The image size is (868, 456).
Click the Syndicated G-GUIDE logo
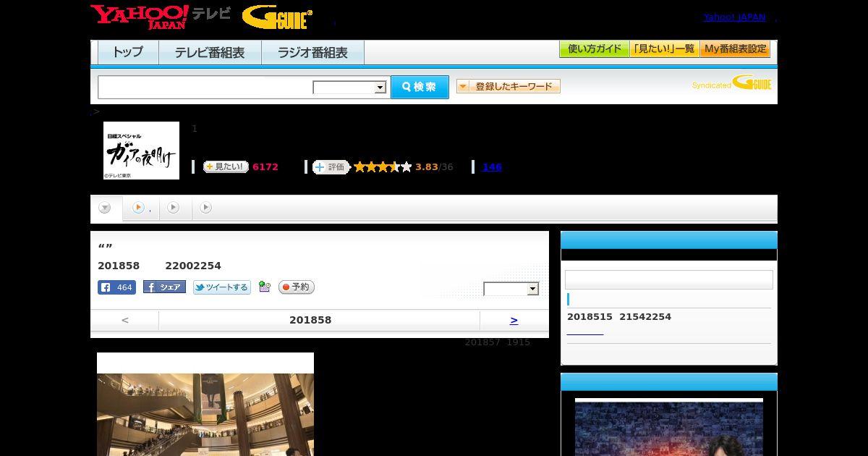(732, 83)
